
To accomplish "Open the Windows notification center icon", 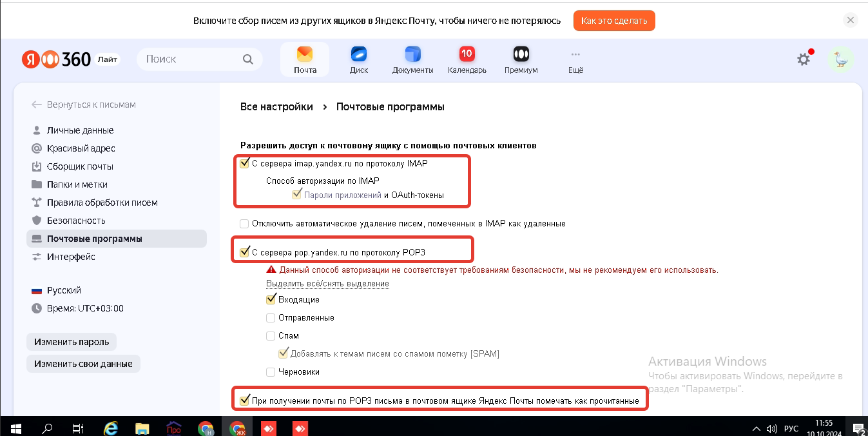I will 858,428.
